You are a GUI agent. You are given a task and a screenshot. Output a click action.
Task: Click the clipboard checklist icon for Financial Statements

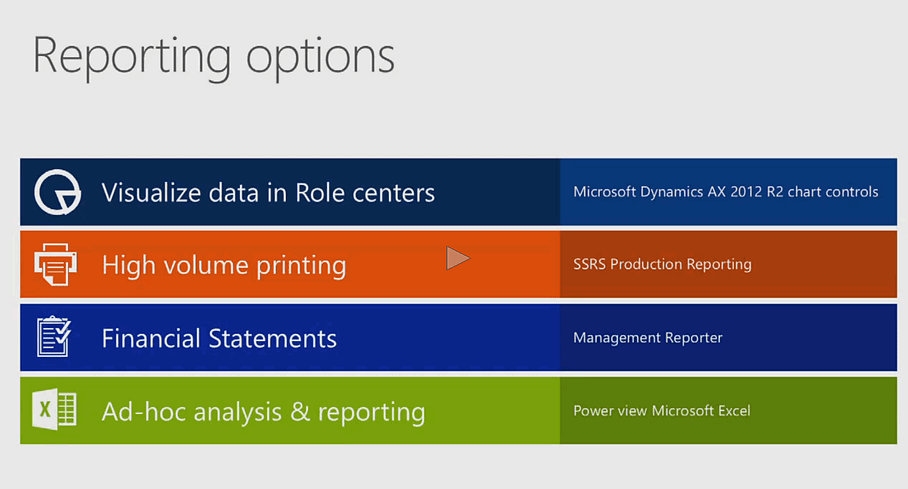point(54,337)
